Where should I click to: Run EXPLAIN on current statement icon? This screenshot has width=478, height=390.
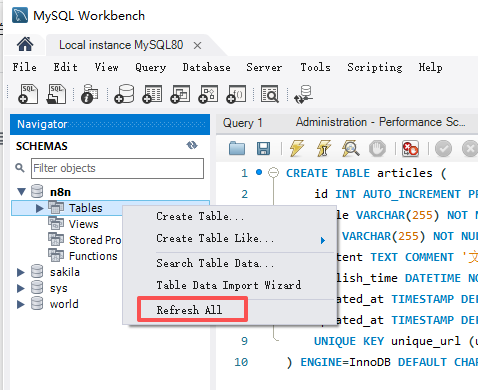[350, 148]
